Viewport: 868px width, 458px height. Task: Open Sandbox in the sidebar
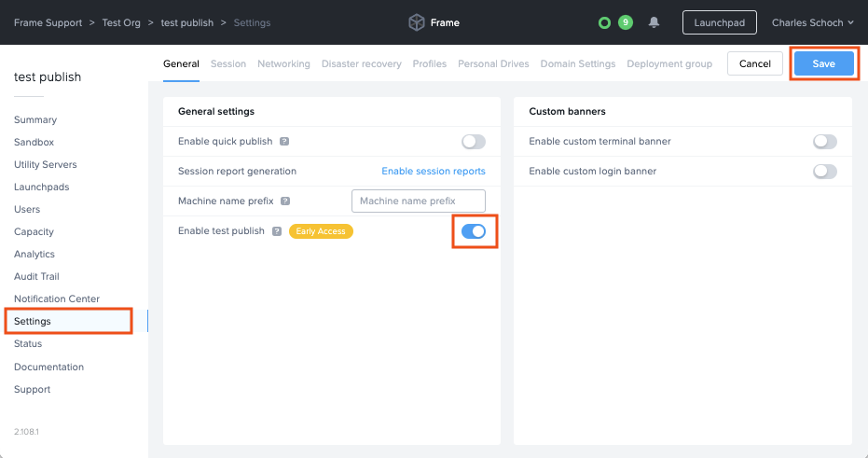34,142
